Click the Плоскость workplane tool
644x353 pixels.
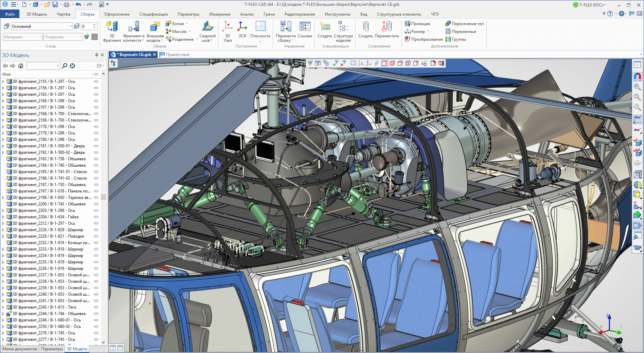coord(260,31)
